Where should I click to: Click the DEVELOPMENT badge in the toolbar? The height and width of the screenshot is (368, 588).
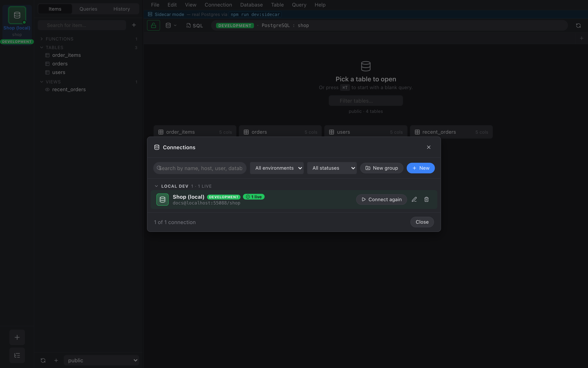point(235,26)
